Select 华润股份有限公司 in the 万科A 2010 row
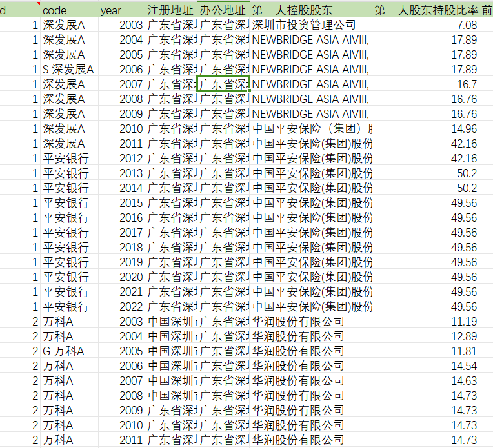Viewport: 493px width, 448px height. pyautogui.click(x=310, y=425)
